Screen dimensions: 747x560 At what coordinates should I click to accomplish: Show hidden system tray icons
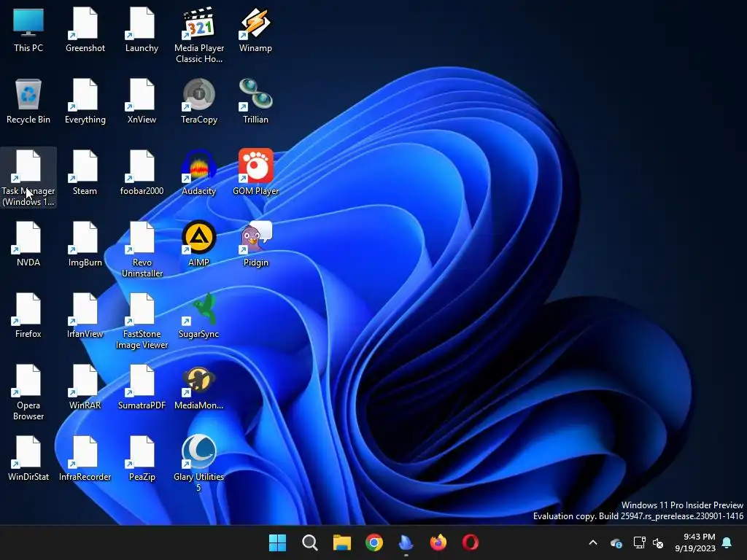(x=593, y=542)
